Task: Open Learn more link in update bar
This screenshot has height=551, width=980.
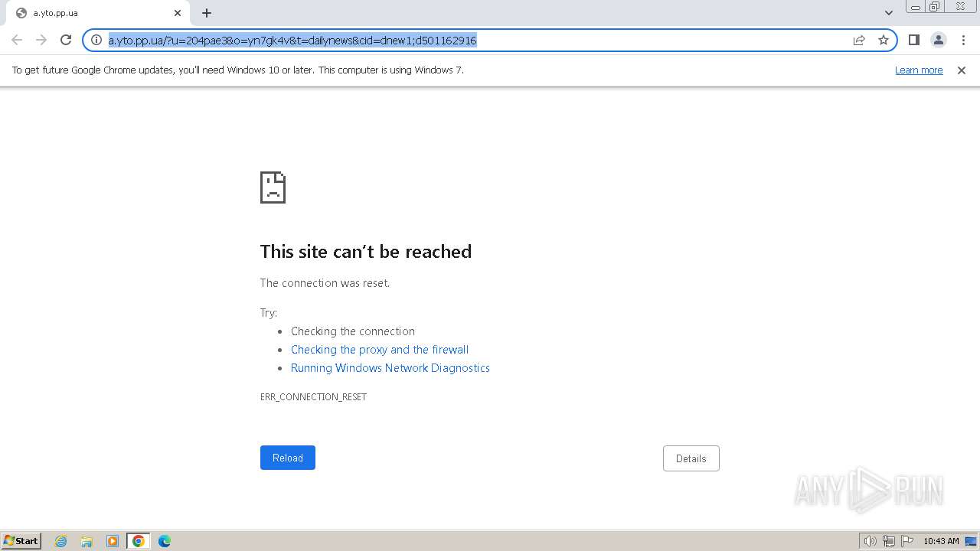Action: click(919, 70)
